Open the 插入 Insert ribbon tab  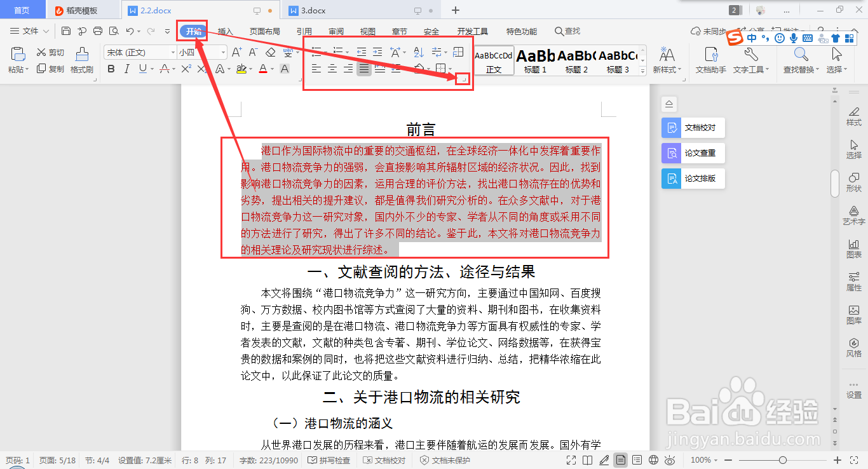(226, 31)
